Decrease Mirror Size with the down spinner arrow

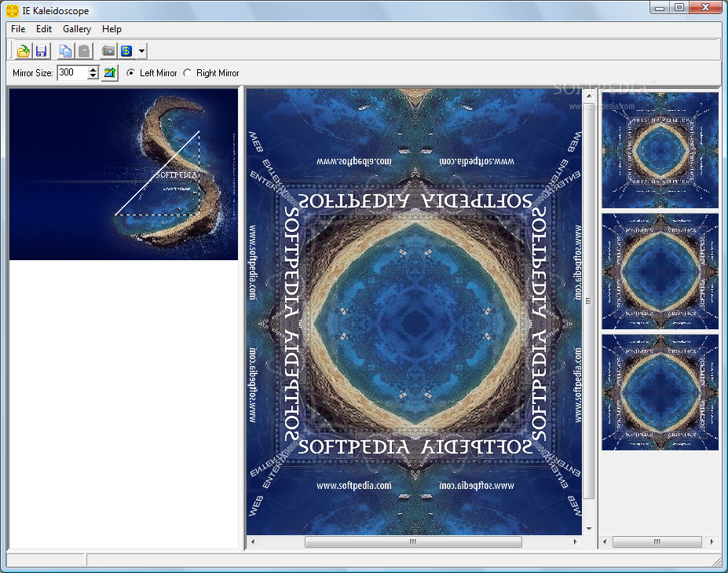tap(93, 75)
